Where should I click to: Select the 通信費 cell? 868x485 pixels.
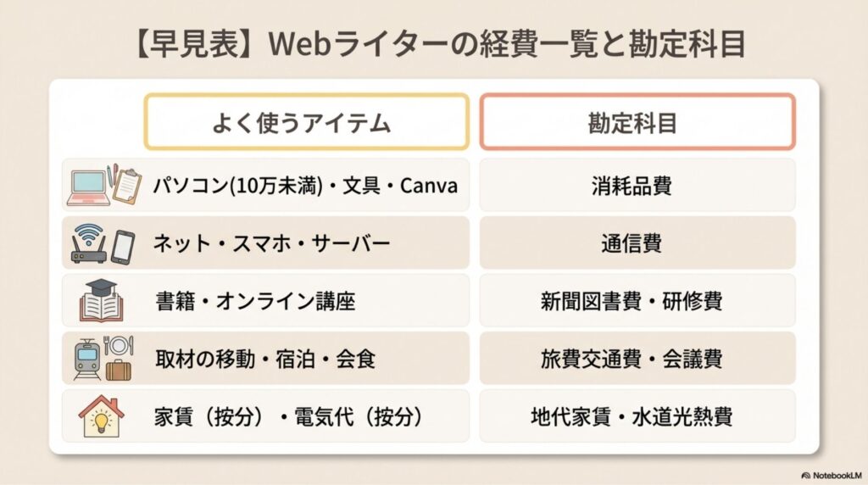pos(637,243)
